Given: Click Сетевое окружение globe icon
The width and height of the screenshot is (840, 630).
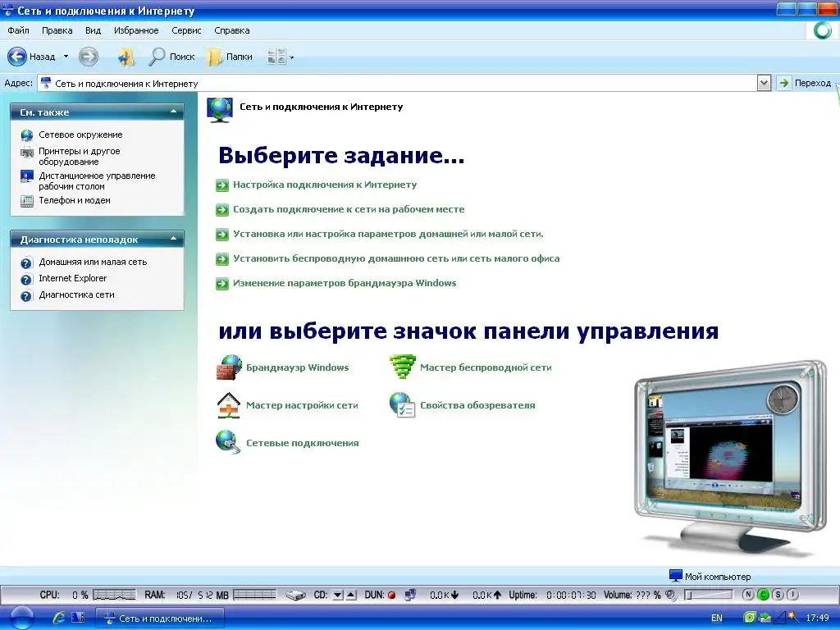Looking at the screenshot, I should click(27, 135).
